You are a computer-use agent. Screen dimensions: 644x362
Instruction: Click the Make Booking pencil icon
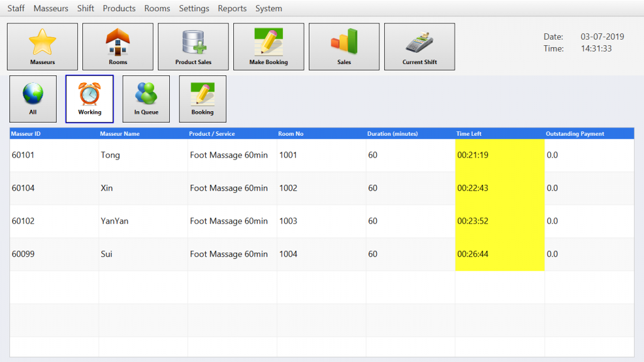click(x=269, y=47)
